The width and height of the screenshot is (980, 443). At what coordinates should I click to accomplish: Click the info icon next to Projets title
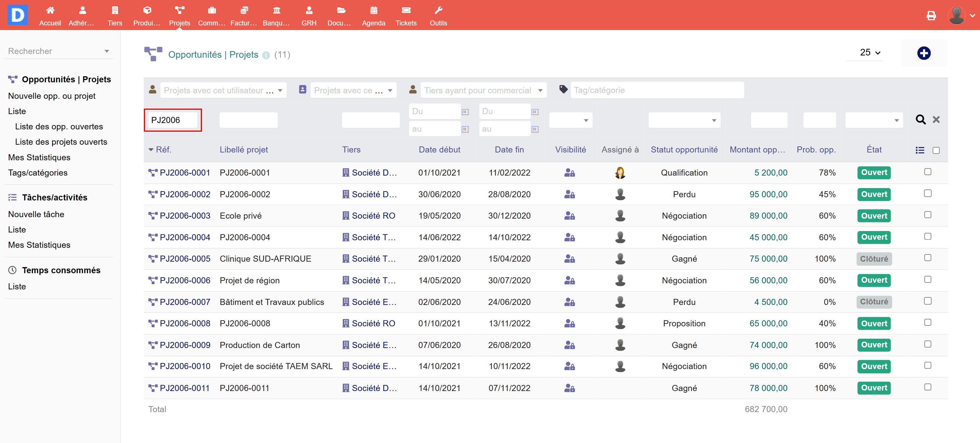[266, 55]
